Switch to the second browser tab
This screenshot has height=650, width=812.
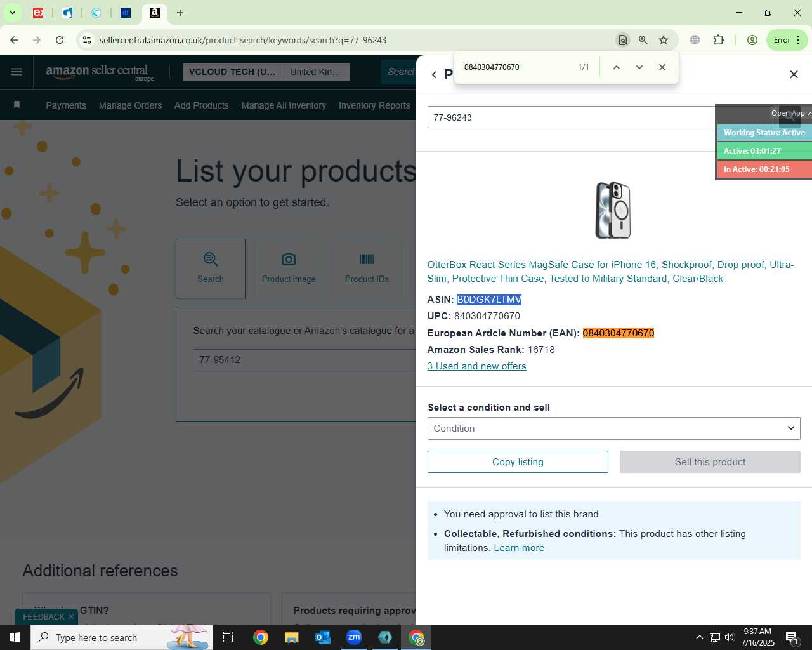(x=67, y=13)
